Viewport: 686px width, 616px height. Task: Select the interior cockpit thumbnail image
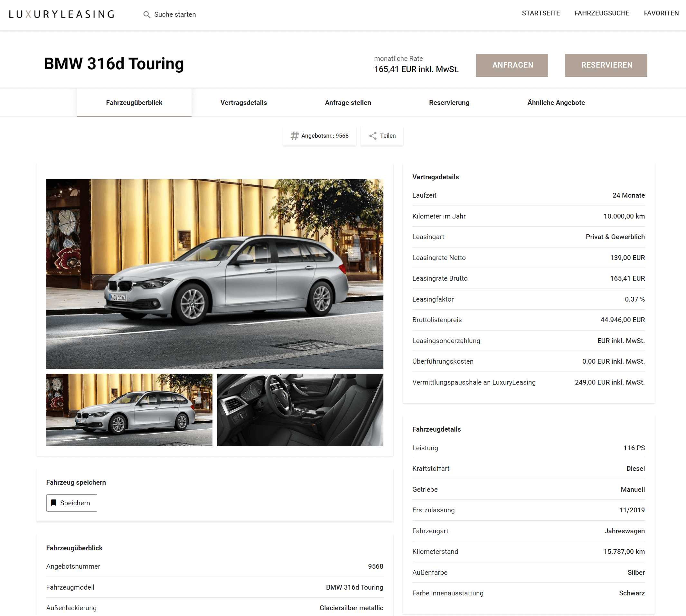tap(300, 410)
